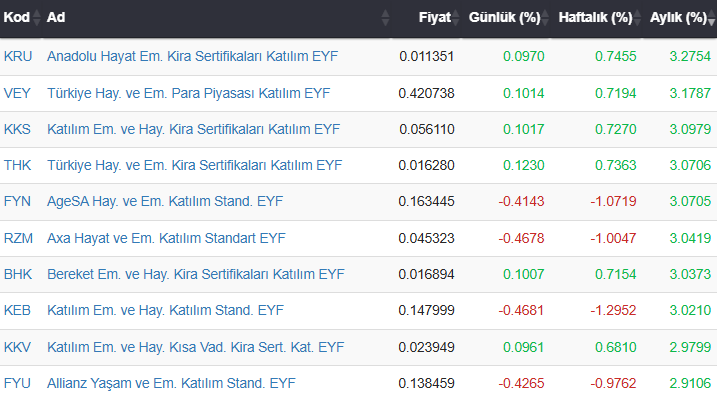The image size is (717, 401).
Task: Select weekly change -1.2952
Action: [613, 310]
